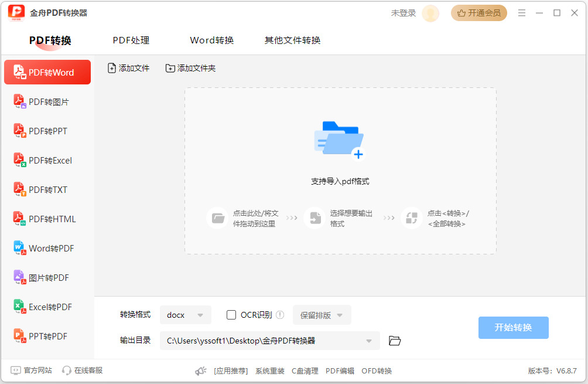The width and height of the screenshot is (588, 384).
Task: Open output folder browse icon
Action: (x=395, y=341)
